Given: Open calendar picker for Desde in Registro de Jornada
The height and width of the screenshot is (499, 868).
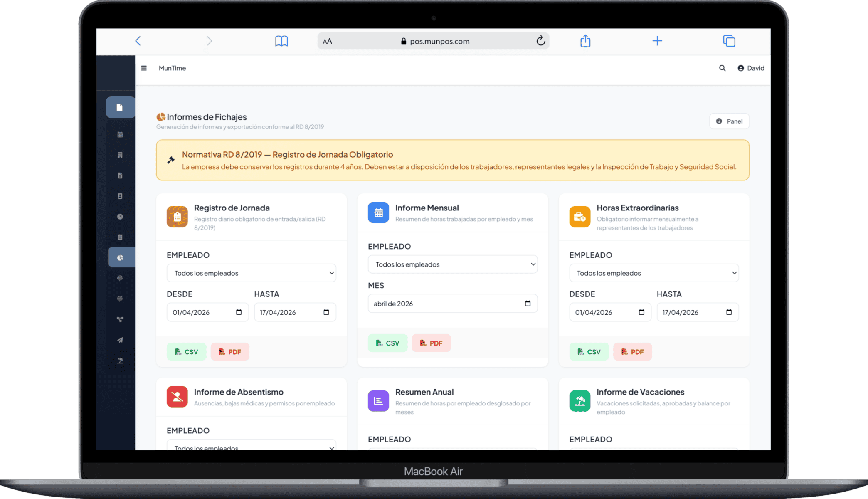Looking at the screenshot, I should pyautogui.click(x=239, y=312).
